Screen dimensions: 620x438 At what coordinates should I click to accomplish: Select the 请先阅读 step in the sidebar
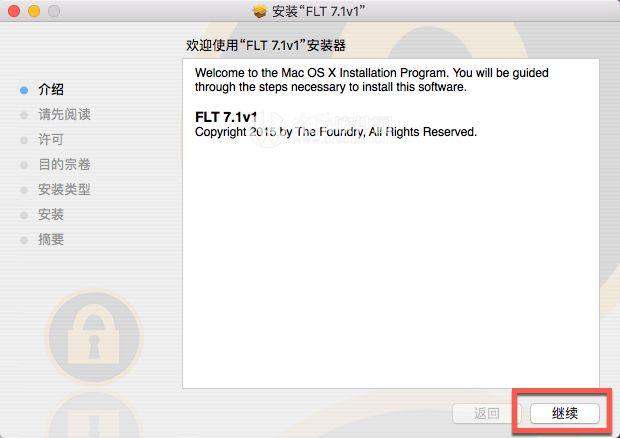pyautogui.click(x=64, y=115)
